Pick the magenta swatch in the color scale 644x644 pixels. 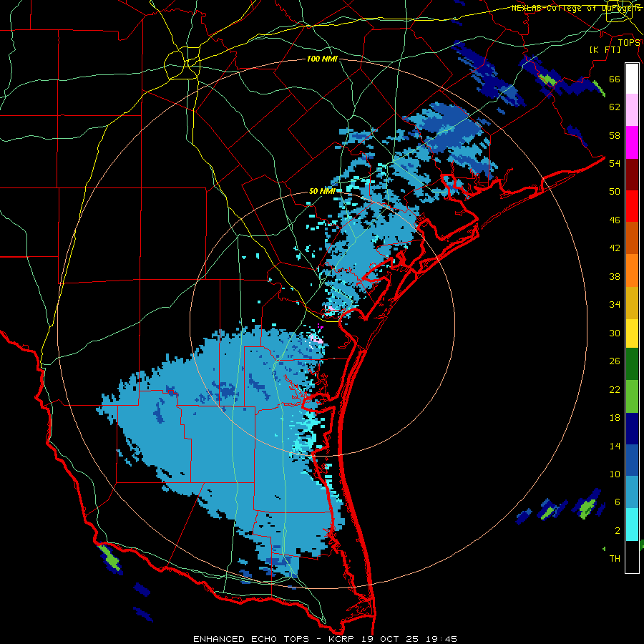coord(632,142)
